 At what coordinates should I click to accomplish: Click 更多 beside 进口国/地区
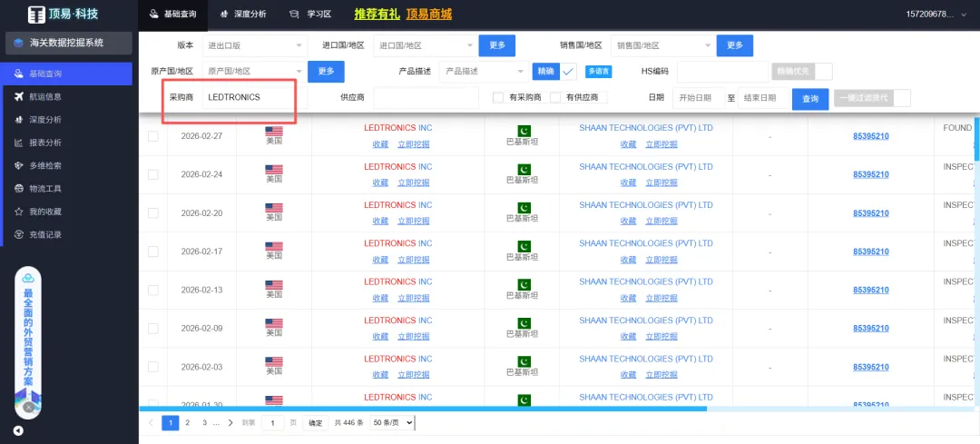coord(497,45)
